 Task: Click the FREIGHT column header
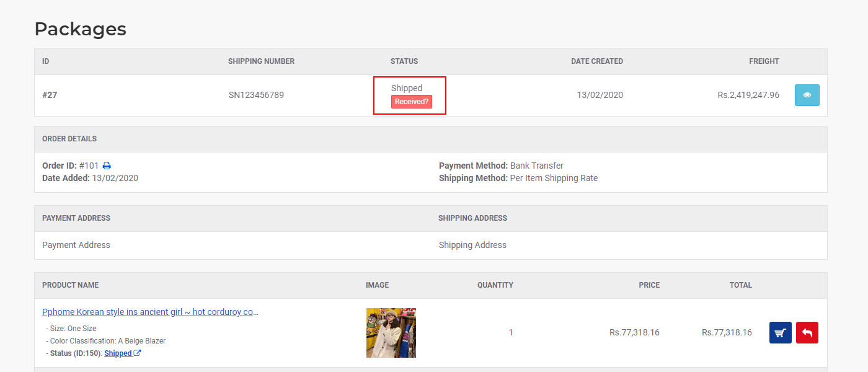[764, 61]
